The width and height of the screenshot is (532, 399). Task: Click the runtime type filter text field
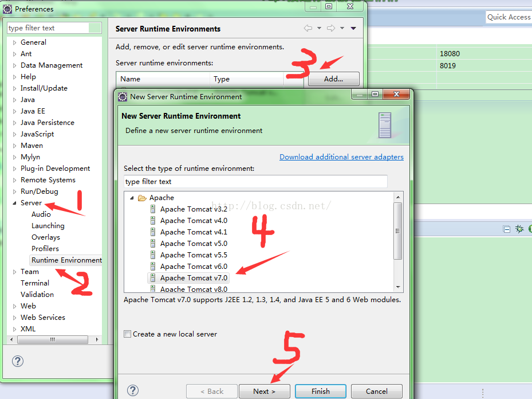255,181
